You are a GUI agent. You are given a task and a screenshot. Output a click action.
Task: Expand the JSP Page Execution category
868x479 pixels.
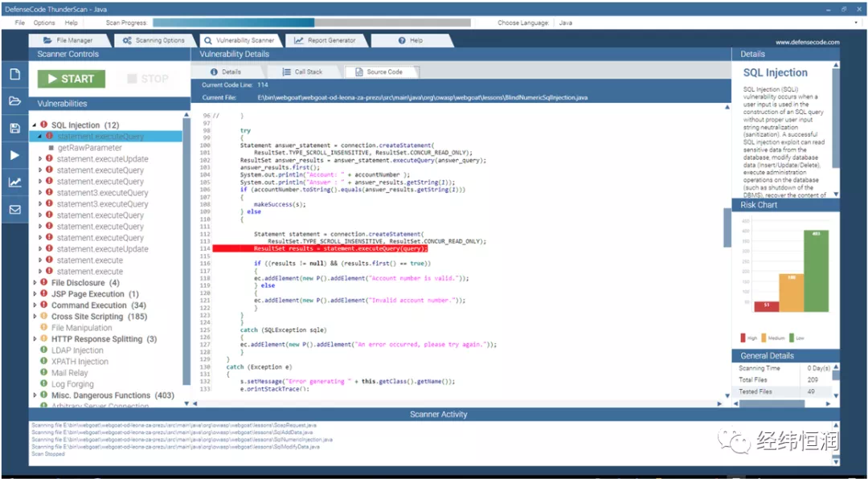pos(35,294)
